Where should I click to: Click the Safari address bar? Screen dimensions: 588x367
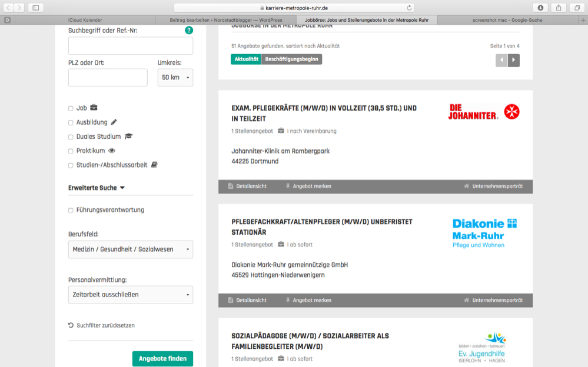(294, 8)
